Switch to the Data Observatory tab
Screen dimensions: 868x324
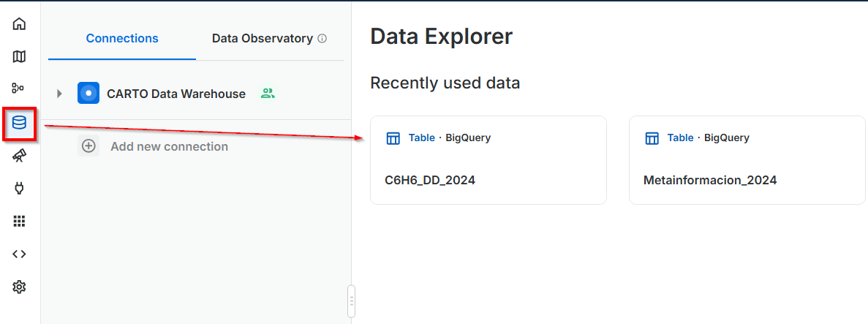click(x=262, y=39)
